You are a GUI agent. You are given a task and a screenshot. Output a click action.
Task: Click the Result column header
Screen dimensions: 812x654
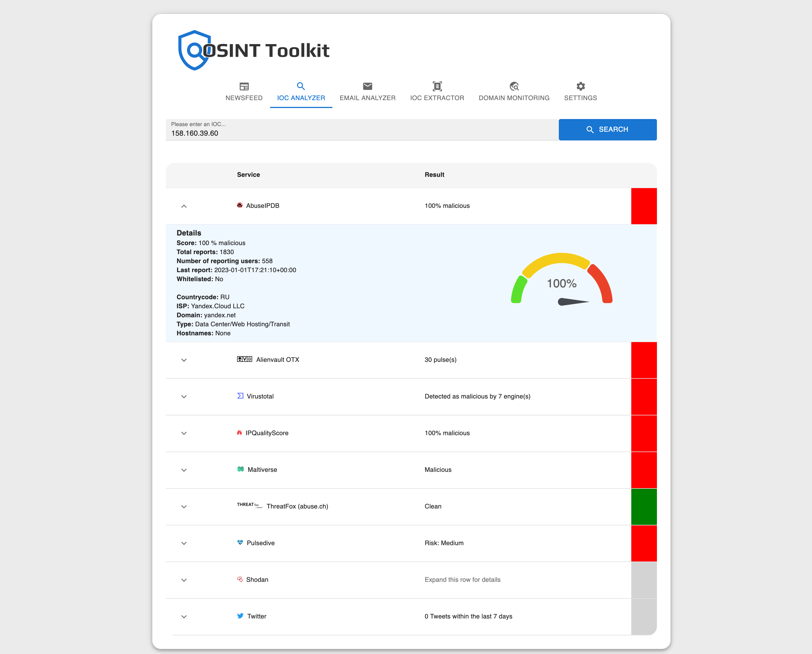click(x=434, y=175)
